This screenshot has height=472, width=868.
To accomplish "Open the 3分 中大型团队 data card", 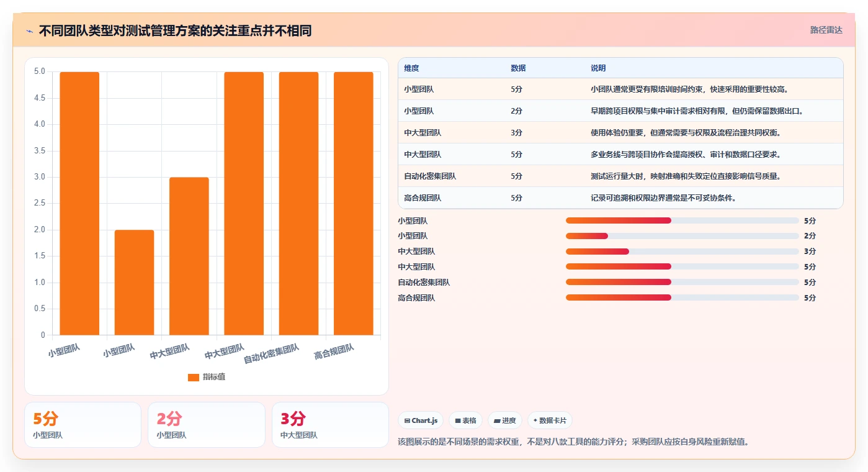I will [x=330, y=425].
